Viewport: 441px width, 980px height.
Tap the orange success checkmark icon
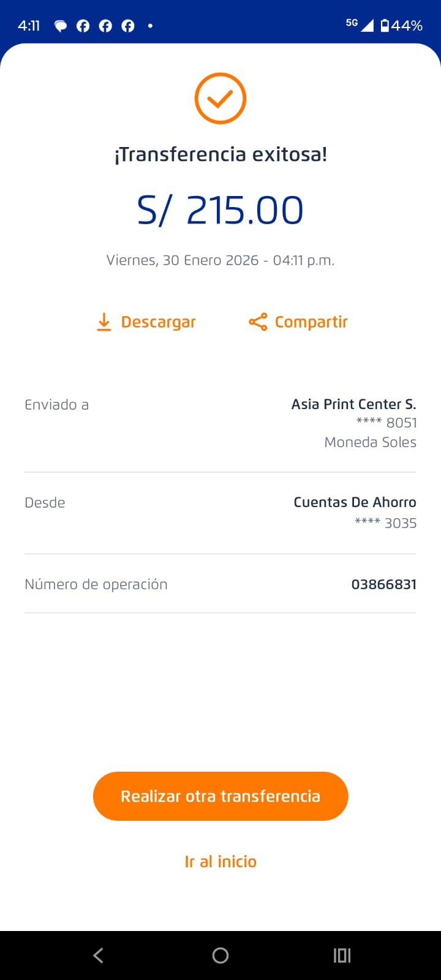click(221, 99)
